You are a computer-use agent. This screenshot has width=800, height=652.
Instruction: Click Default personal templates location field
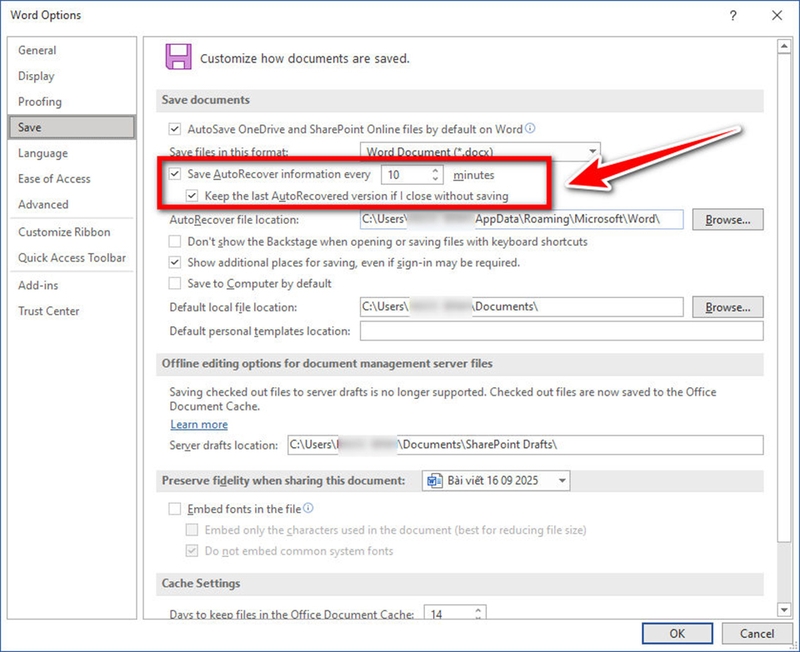[x=562, y=331]
